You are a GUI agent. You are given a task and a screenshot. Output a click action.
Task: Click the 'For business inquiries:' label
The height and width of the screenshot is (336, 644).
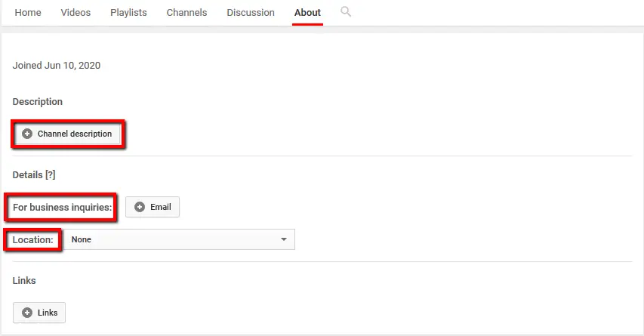[63, 207]
